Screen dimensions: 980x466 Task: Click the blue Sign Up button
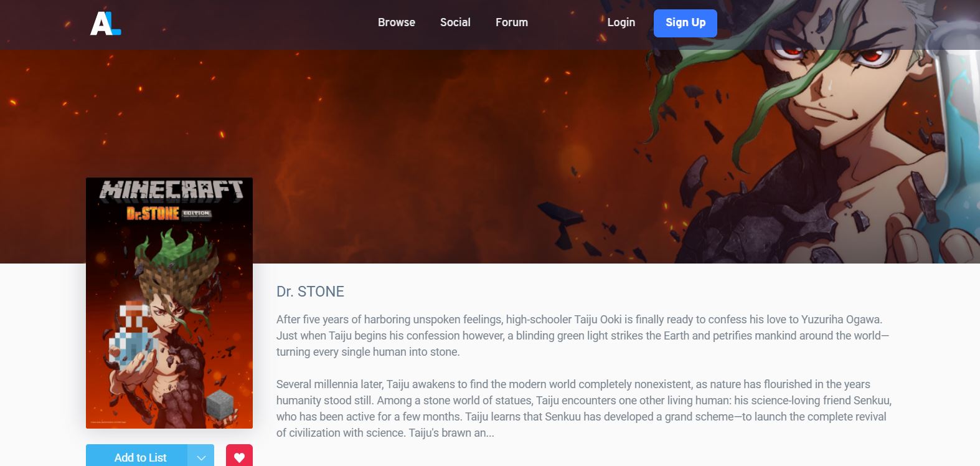pos(686,23)
